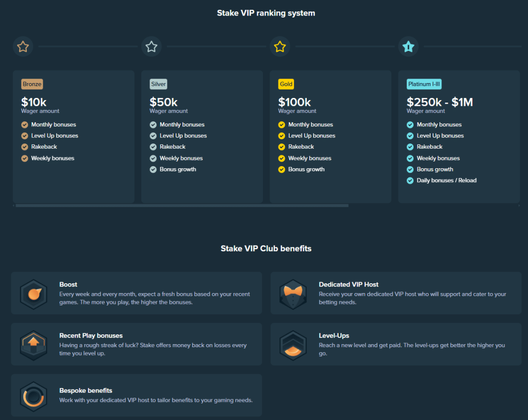Viewport: 528px width, 420px height.
Task: Click Platinum card Weekly bonuses text
Action: [x=438, y=158]
